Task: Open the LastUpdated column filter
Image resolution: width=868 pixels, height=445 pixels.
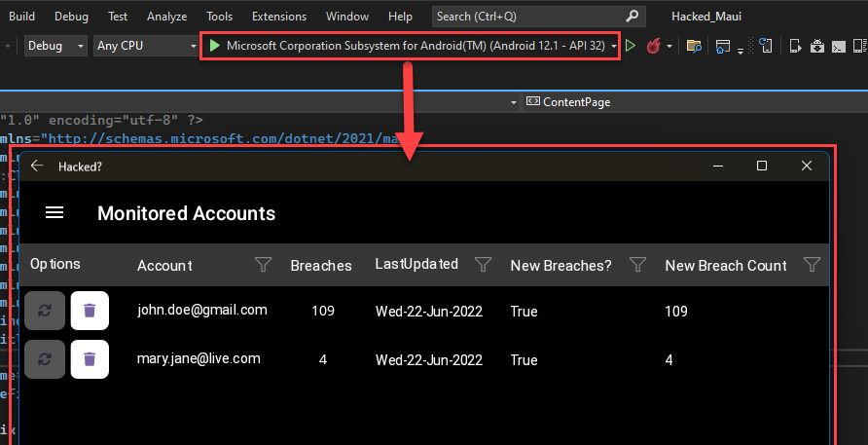Action: (x=483, y=264)
